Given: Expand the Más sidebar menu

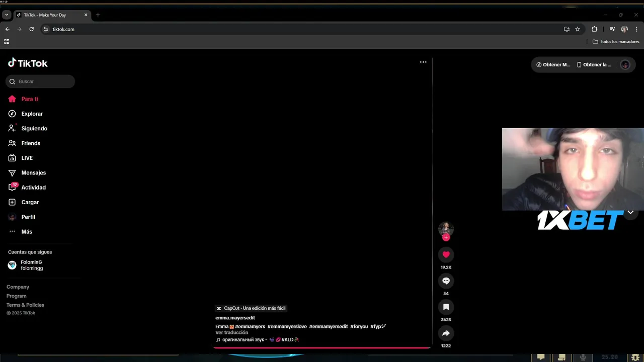Looking at the screenshot, I should [20, 232].
